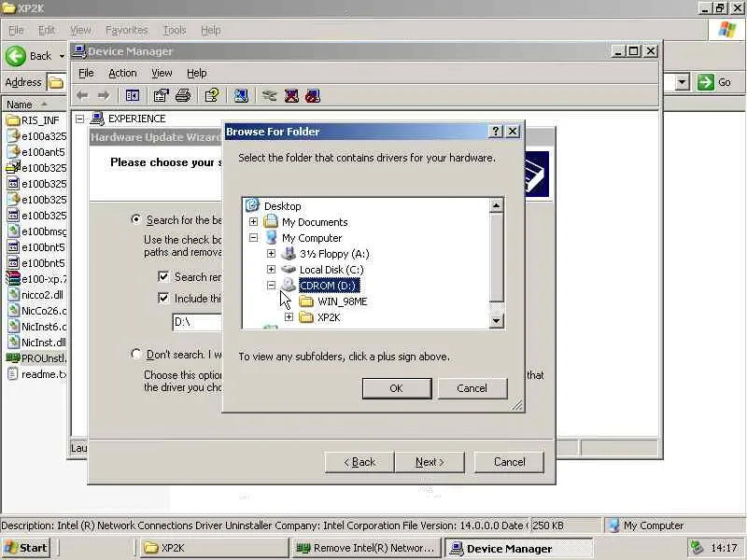Expand the XP2K folder node
The height and width of the screenshot is (560, 747).
pos(289,317)
